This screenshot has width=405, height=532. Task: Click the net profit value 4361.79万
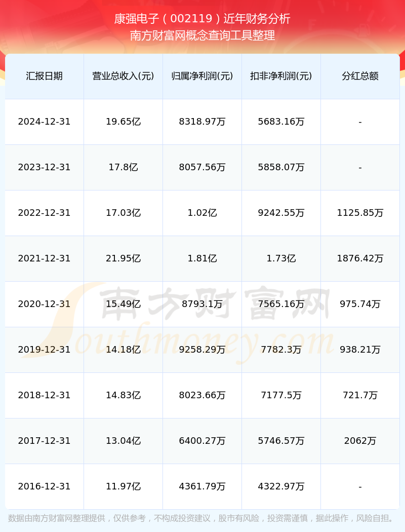click(202, 486)
